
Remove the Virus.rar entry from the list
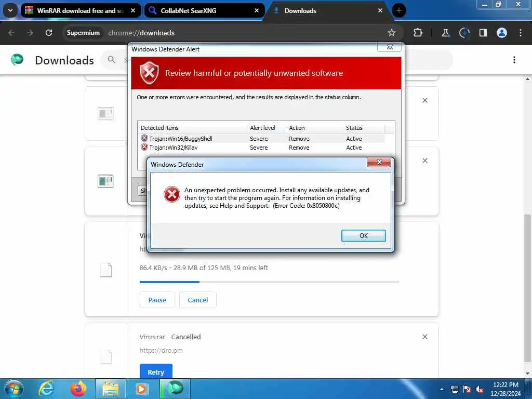coord(425,337)
